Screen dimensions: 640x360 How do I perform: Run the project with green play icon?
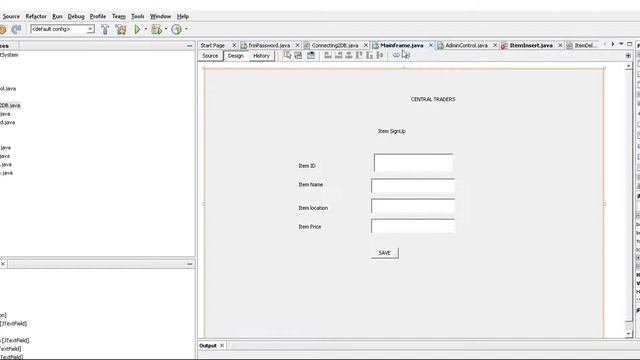pos(137,29)
